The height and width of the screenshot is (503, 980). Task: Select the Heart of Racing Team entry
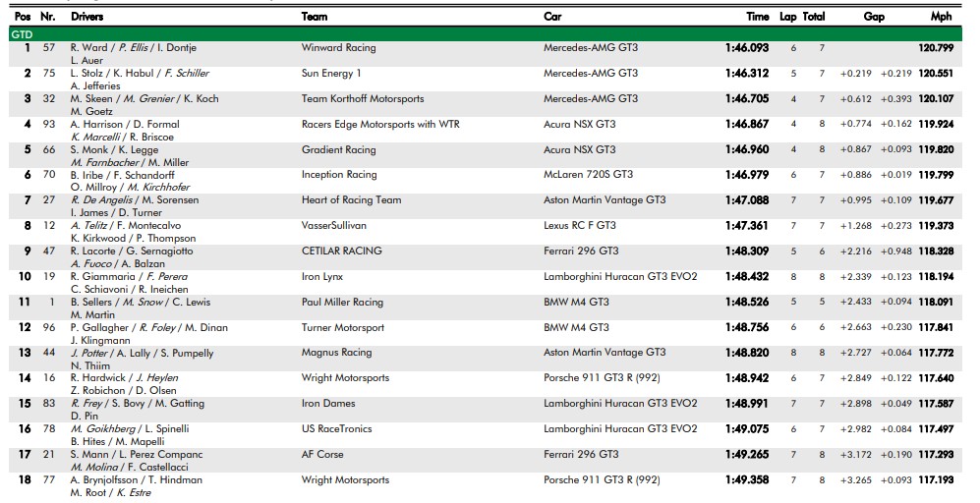[x=351, y=200]
